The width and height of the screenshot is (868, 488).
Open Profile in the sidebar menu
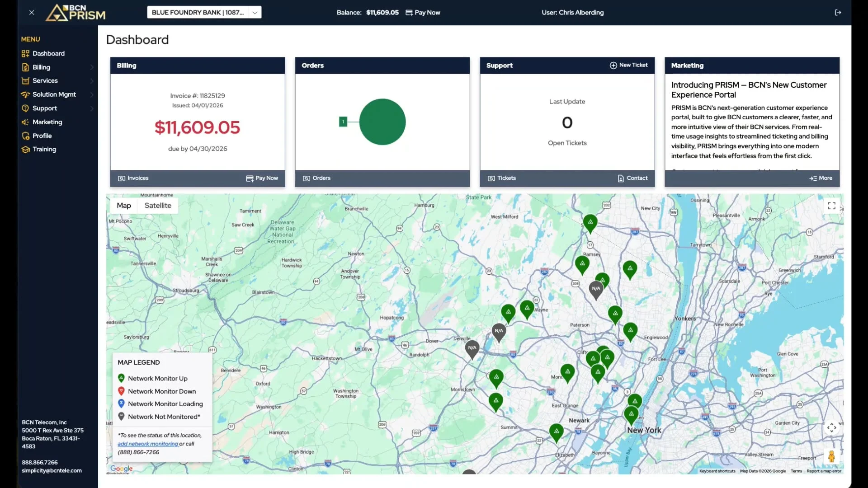point(42,136)
